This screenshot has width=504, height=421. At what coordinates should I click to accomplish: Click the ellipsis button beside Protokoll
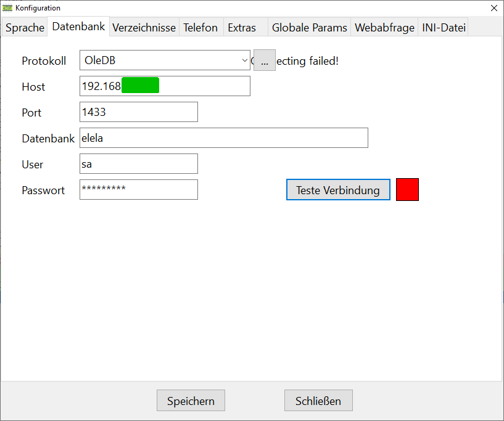click(265, 60)
